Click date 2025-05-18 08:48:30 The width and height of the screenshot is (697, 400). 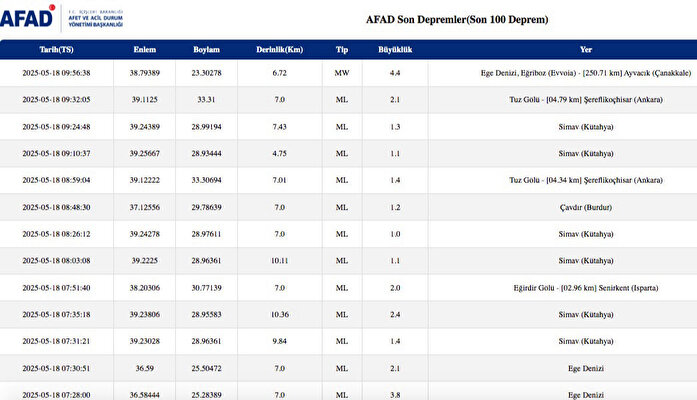coord(56,207)
